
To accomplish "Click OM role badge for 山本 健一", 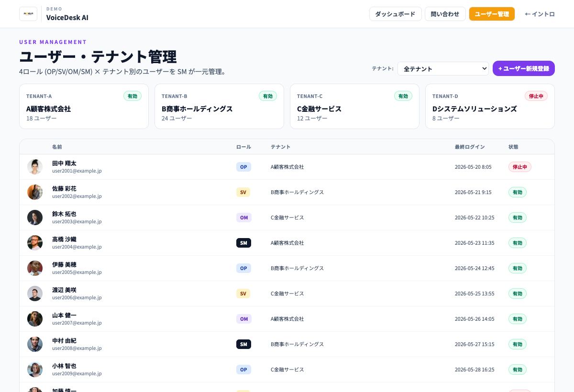I will coord(244,319).
